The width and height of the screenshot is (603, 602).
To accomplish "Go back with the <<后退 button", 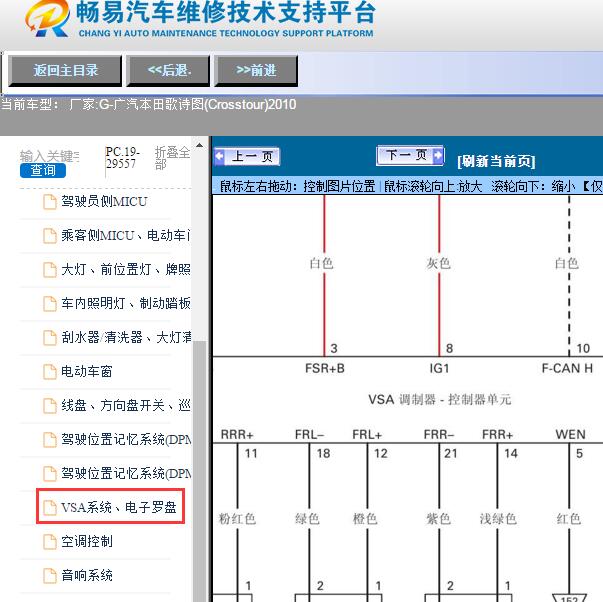I will pyautogui.click(x=168, y=70).
